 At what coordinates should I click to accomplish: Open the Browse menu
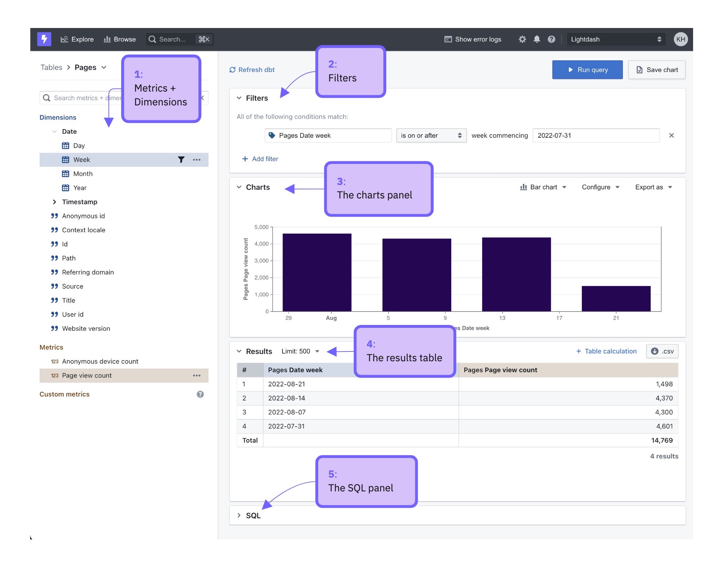pyautogui.click(x=120, y=39)
